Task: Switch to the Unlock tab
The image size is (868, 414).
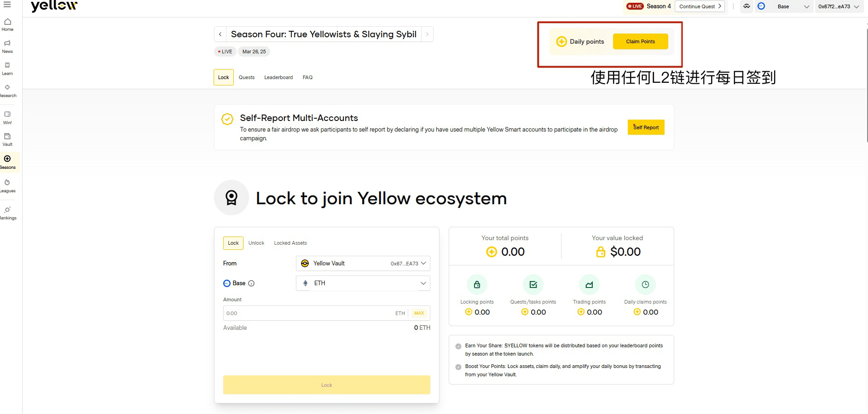Action: pyautogui.click(x=256, y=243)
